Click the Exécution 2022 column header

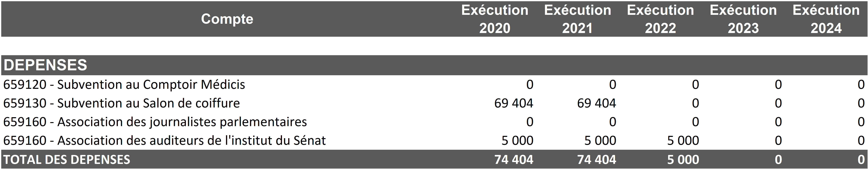pos(660,19)
